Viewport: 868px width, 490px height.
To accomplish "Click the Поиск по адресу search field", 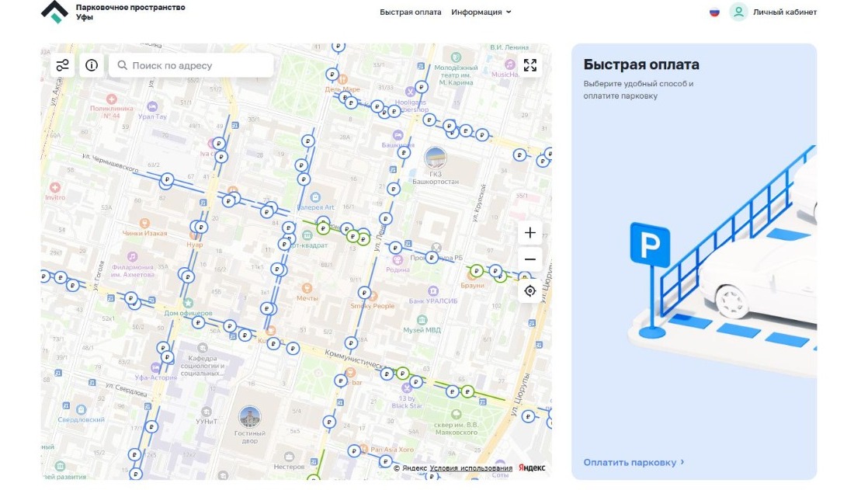I will [x=198, y=65].
